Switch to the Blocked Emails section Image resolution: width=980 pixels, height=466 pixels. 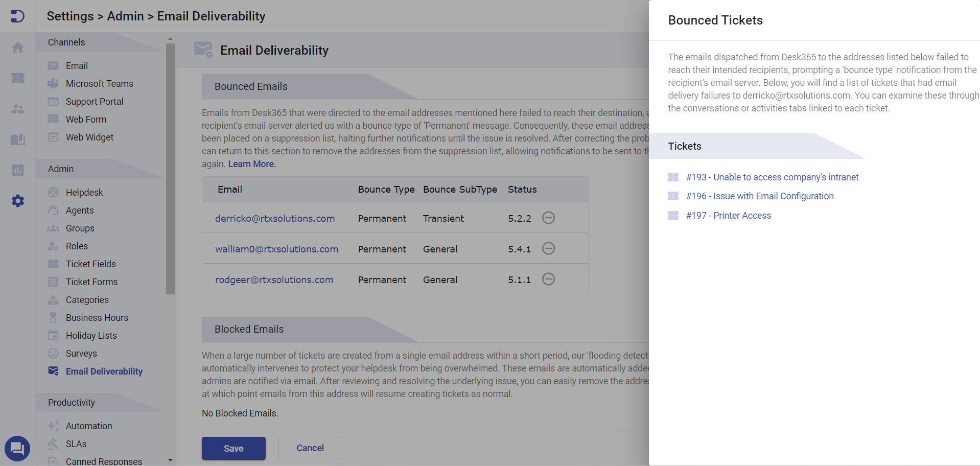(249, 329)
